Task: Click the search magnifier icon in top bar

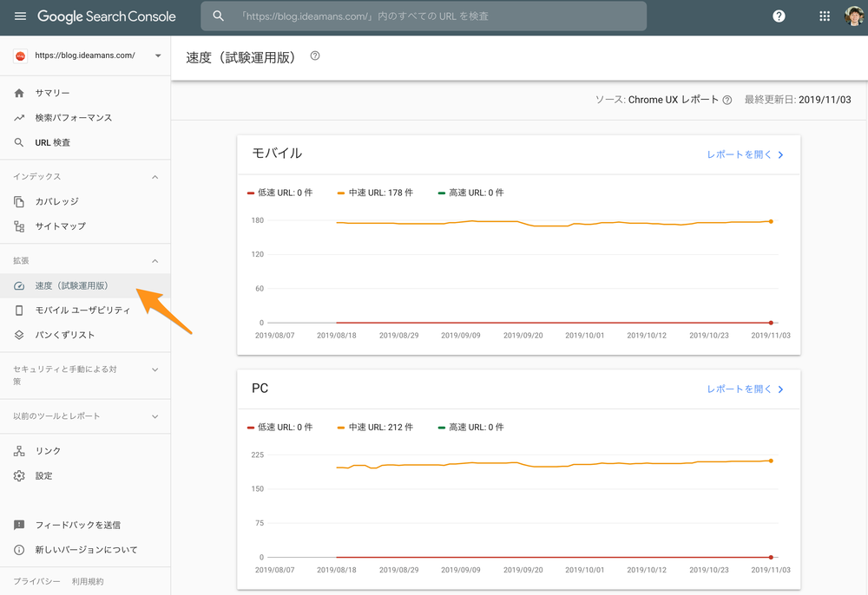Action: 219,16
